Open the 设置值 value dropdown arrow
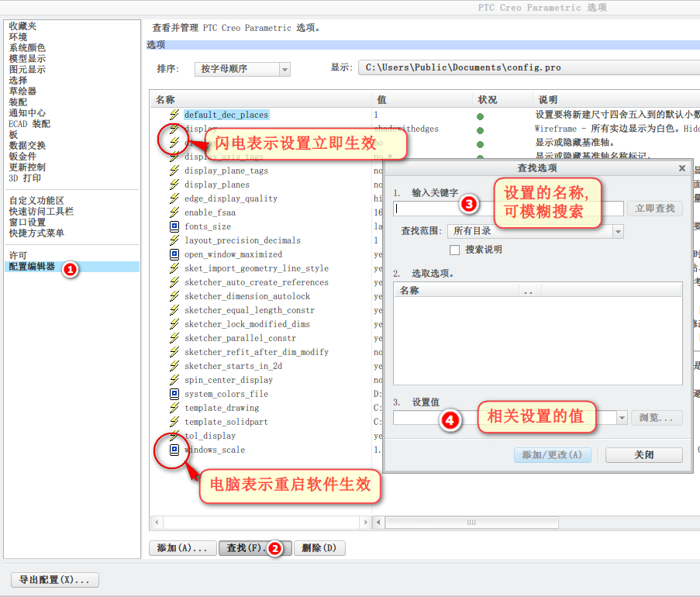The image size is (700, 597). [622, 418]
